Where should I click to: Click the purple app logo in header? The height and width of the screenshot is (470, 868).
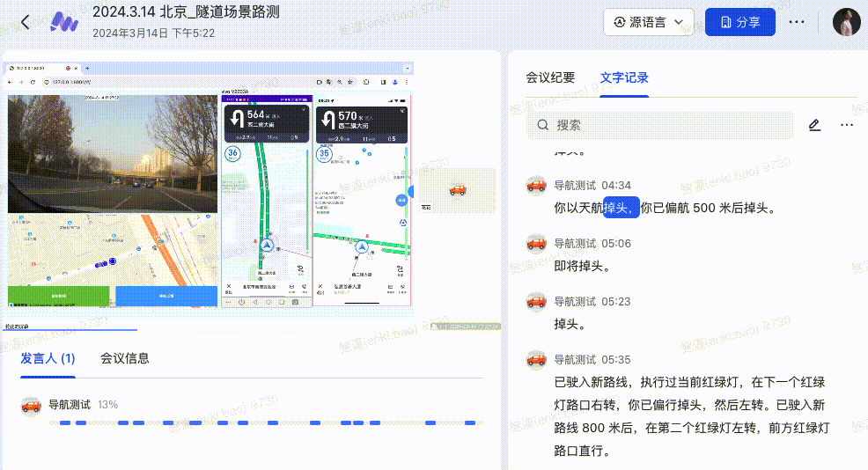tap(64, 22)
